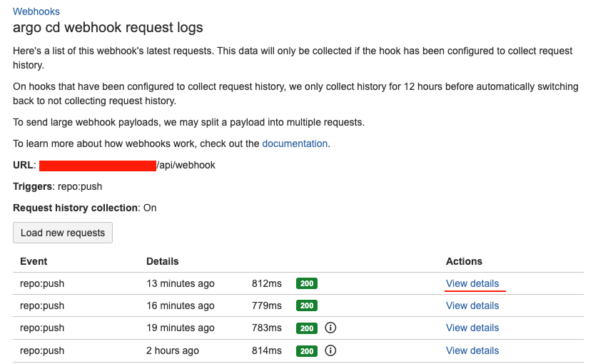Click the 200 status badge for 814ms request
The height and width of the screenshot is (364, 603).
[x=307, y=351]
